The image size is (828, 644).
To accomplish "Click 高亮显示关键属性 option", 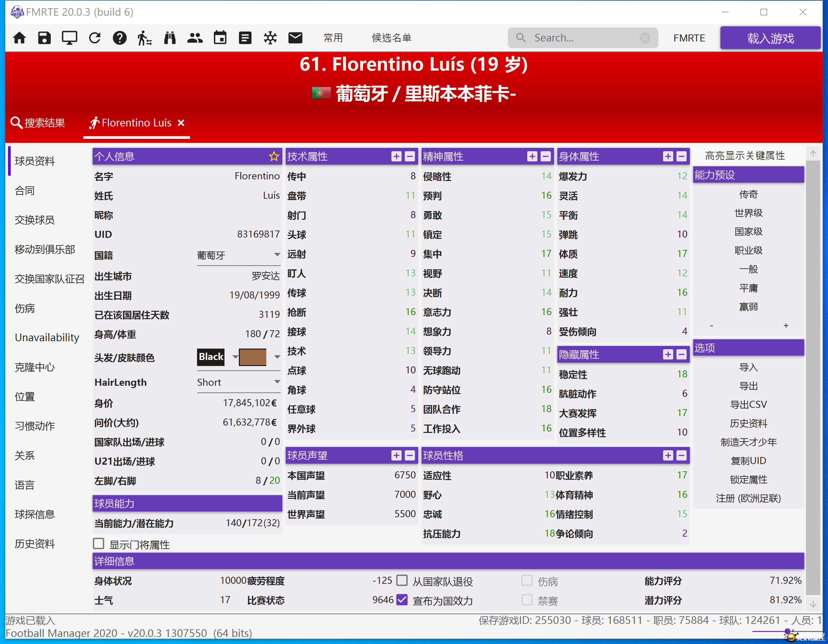I will point(745,156).
